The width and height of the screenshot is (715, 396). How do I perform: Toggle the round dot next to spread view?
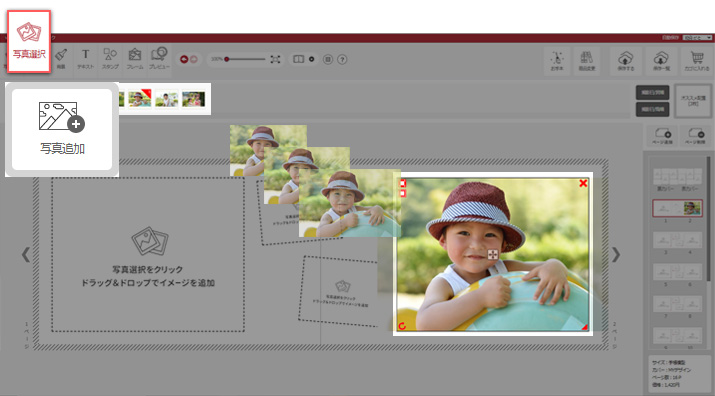311,59
